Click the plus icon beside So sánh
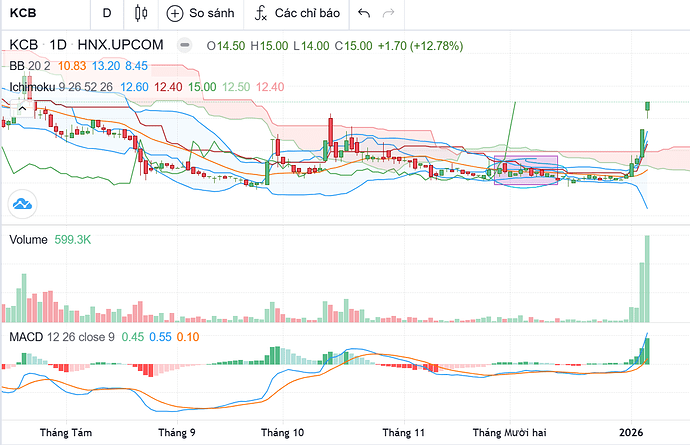 pyautogui.click(x=175, y=14)
